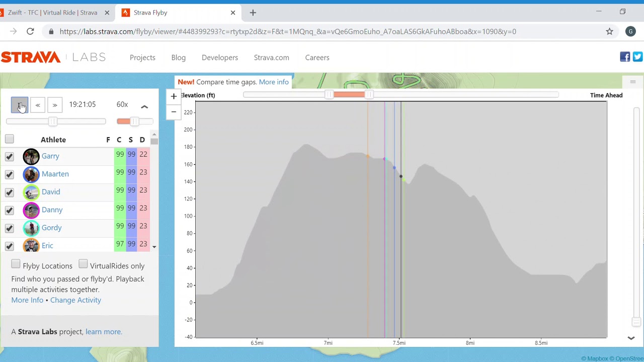This screenshot has height=362, width=644.
Task: Open the map layers menu icon
Action: click(x=632, y=82)
